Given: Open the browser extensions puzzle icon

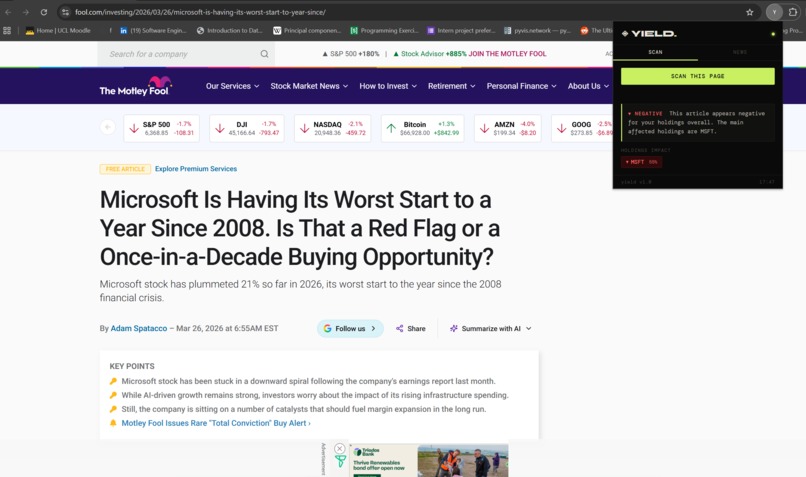Looking at the screenshot, I should pyautogui.click(x=793, y=12).
